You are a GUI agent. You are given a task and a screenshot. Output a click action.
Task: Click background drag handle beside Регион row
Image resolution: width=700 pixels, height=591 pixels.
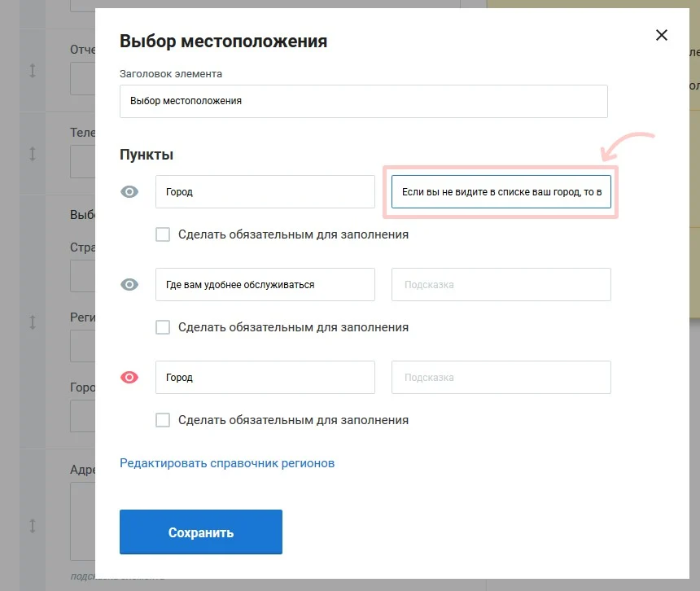click(x=33, y=322)
